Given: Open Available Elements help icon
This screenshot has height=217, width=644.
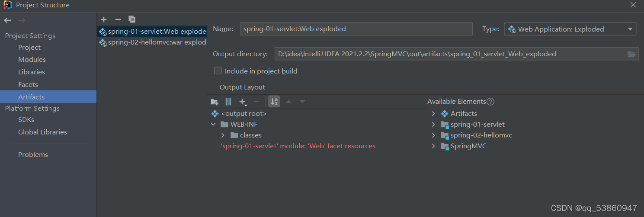Looking at the screenshot, I should coord(490,102).
